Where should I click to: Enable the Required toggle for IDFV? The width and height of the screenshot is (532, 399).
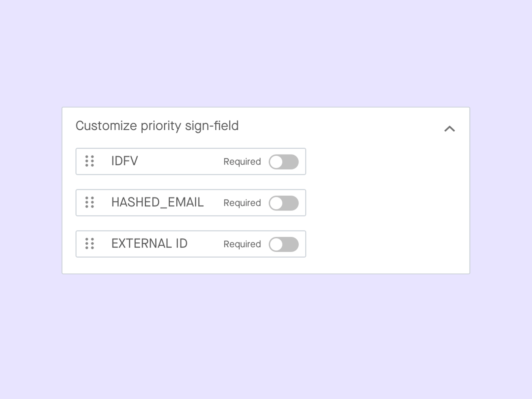point(283,162)
